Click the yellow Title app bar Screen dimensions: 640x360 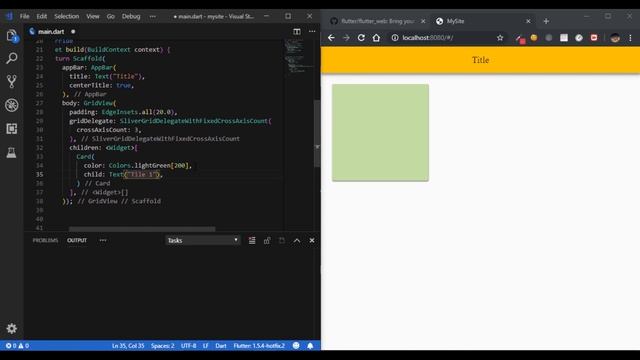point(480,60)
